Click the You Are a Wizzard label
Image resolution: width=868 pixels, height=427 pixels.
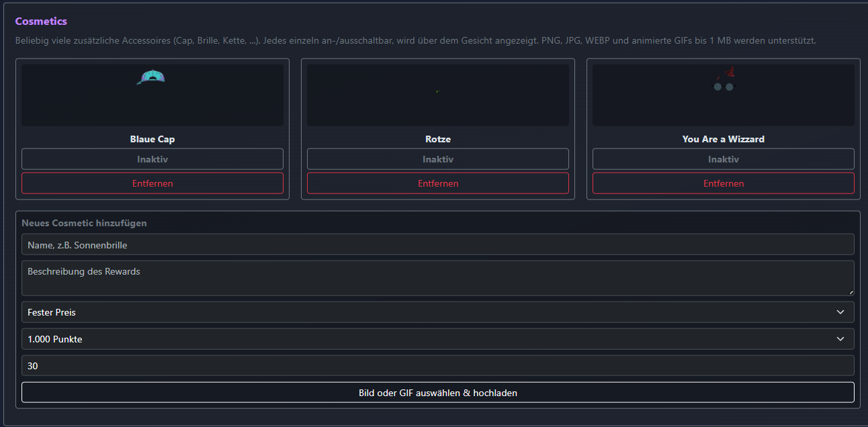pos(724,139)
